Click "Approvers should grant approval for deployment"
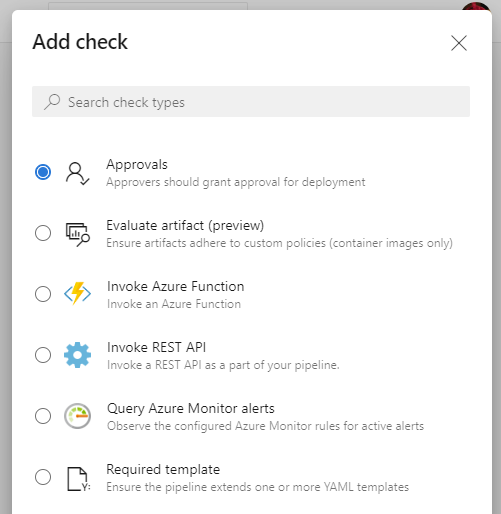The width and height of the screenshot is (501, 514). [236, 182]
